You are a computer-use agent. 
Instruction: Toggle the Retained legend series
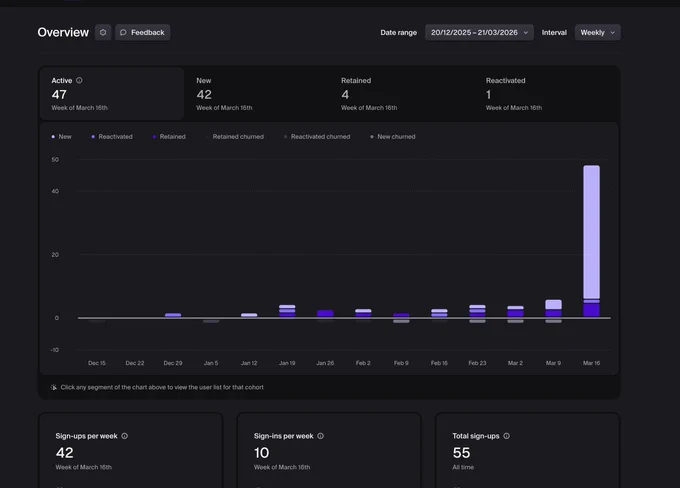click(169, 137)
